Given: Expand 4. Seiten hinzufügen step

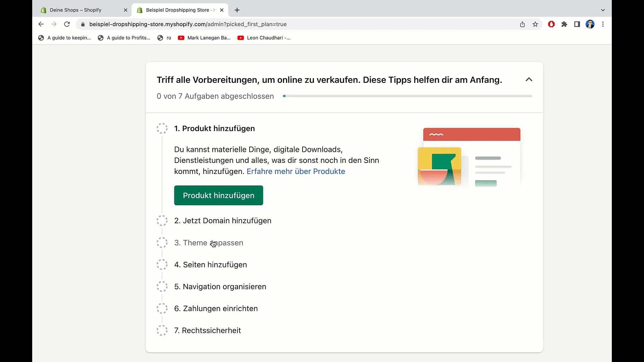Looking at the screenshot, I should pos(210,264).
